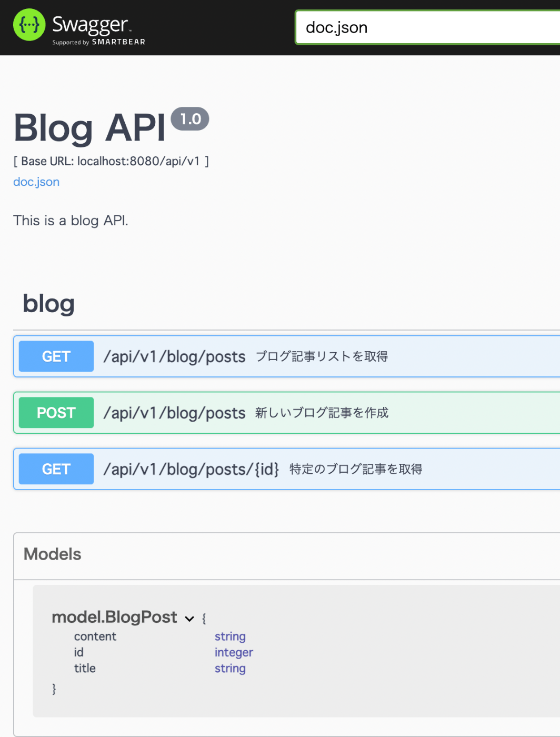Collapse model.BlogPost with the chevron arrow
The height and width of the screenshot is (737, 560).
click(189, 619)
